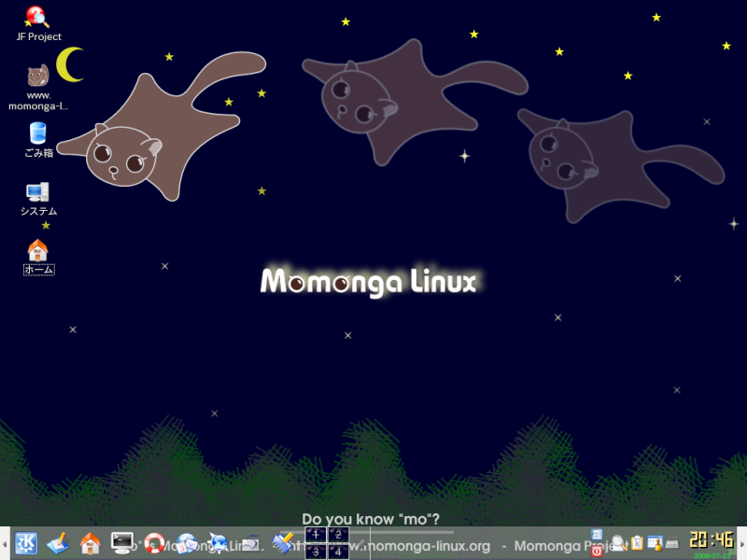Open the magnifier search tray icon
This screenshot has width=747, height=560.
tap(619, 543)
